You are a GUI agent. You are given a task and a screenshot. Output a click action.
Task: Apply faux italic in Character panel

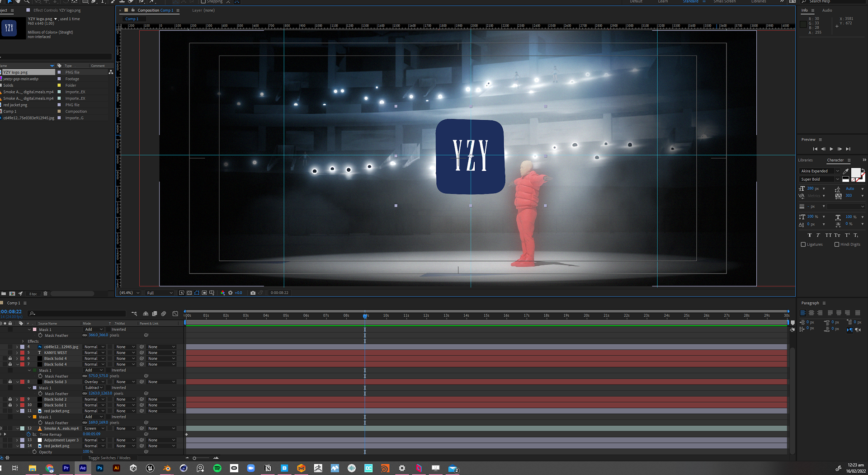click(x=818, y=235)
